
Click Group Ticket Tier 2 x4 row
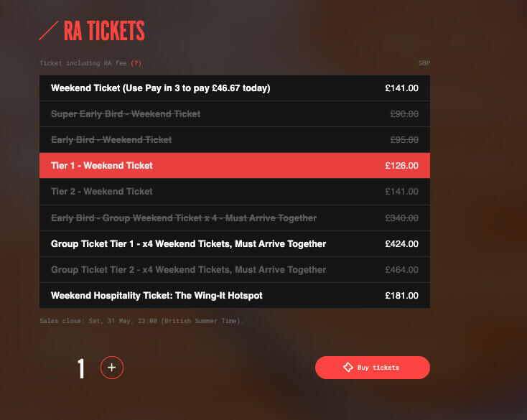pyautogui.click(x=235, y=270)
